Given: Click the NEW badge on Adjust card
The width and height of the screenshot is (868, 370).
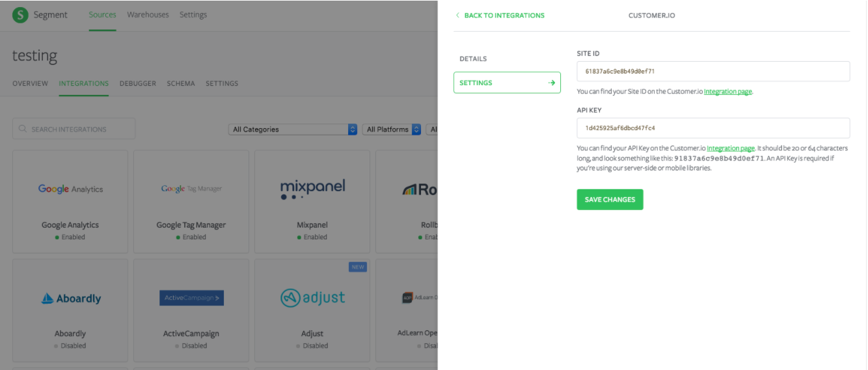Looking at the screenshot, I should 358,267.
